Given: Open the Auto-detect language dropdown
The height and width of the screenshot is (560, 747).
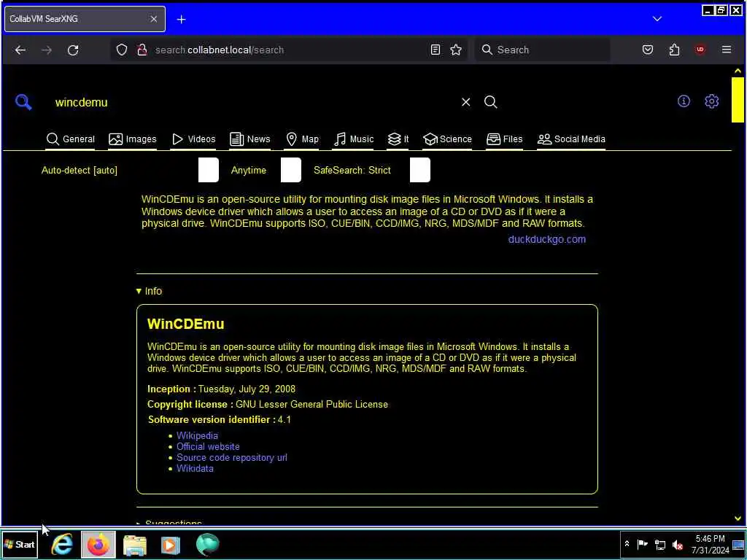Looking at the screenshot, I should click(130, 171).
